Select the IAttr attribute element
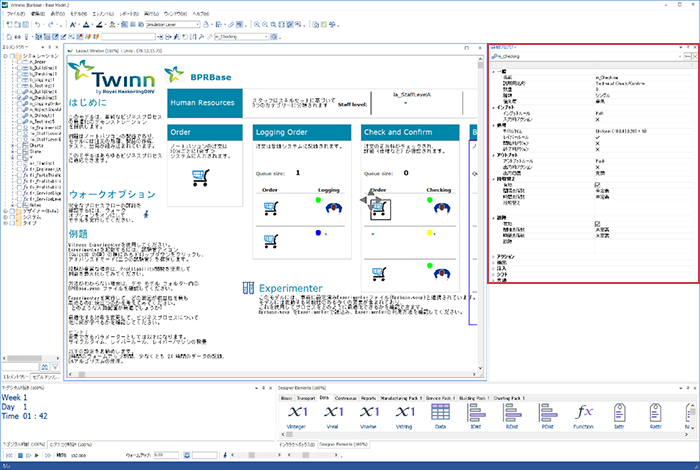This screenshot has width=700, height=470. pos(619,412)
